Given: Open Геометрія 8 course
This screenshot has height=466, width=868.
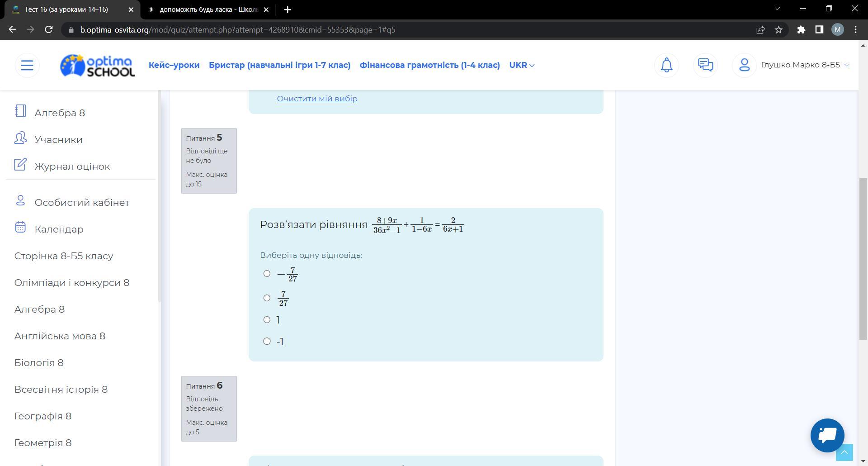Looking at the screenshot, I should [x=43, y=443].
